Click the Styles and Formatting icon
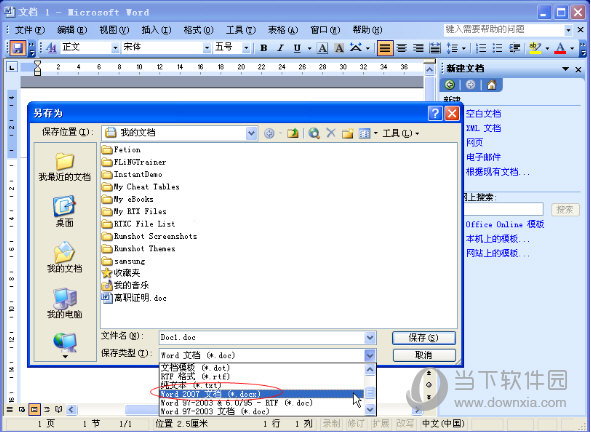591x432 pixels. 51,48
